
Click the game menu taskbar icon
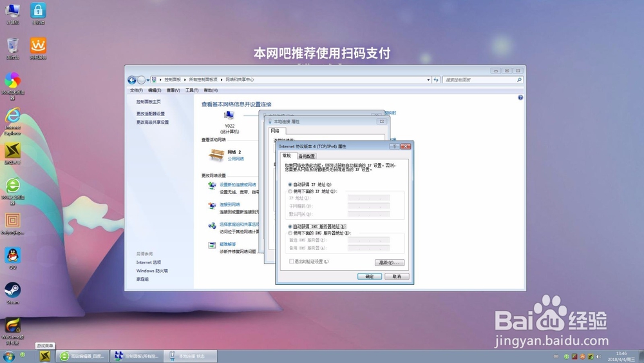(45, 356)
